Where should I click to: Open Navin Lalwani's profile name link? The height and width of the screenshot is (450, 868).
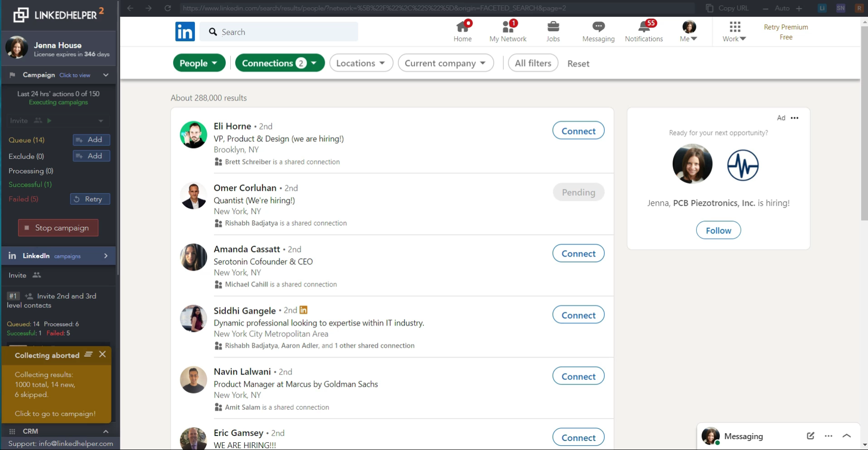click(x=242, y=371)
